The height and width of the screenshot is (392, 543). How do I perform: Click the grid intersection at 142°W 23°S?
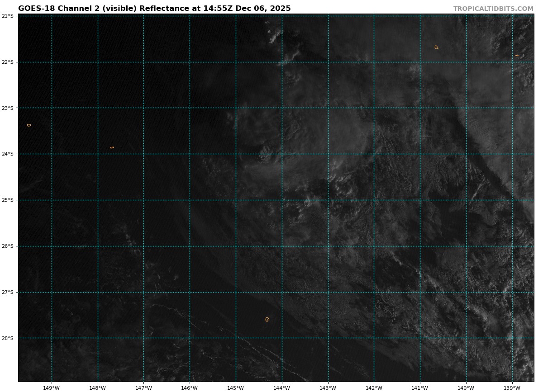(x=374, y=108)
